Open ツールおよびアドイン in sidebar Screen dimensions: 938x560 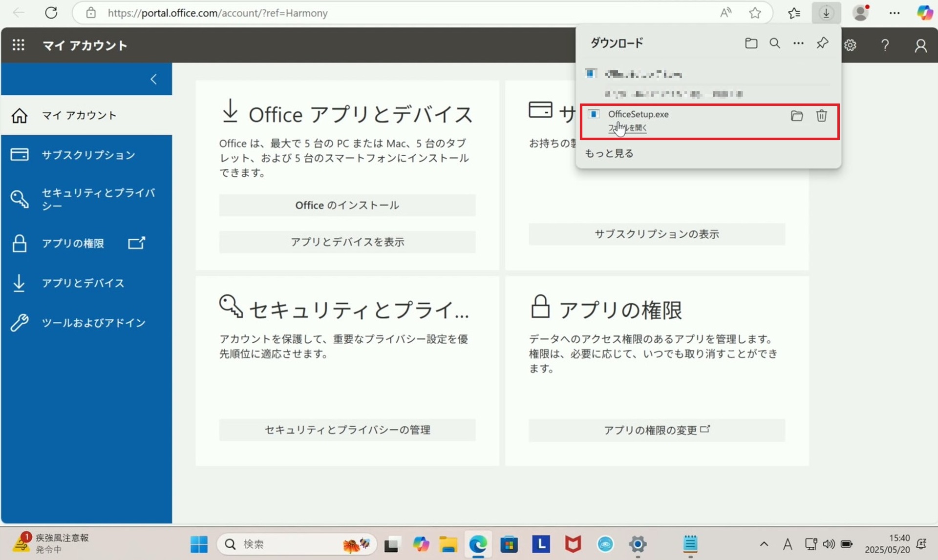[x=86, y=323]
